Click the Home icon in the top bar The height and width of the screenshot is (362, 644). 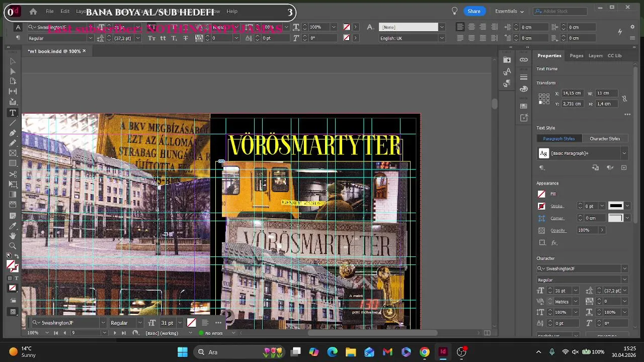pos(33,12)
